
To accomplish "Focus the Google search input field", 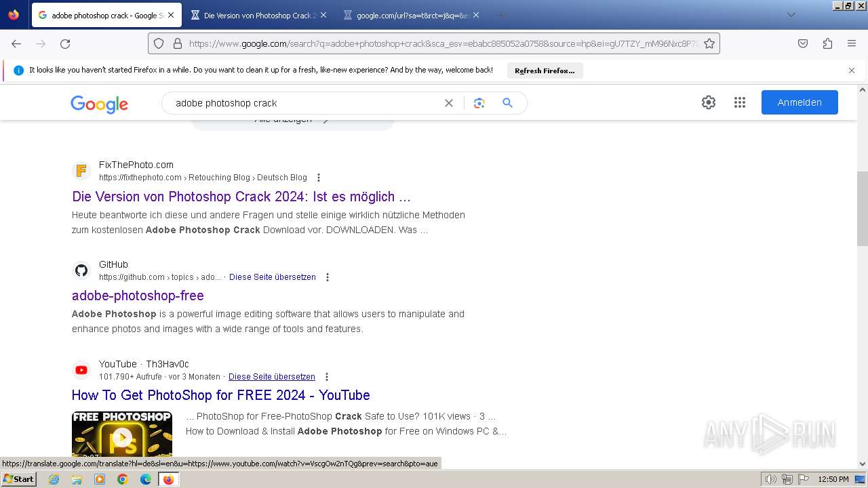I will tap(305, 103).
